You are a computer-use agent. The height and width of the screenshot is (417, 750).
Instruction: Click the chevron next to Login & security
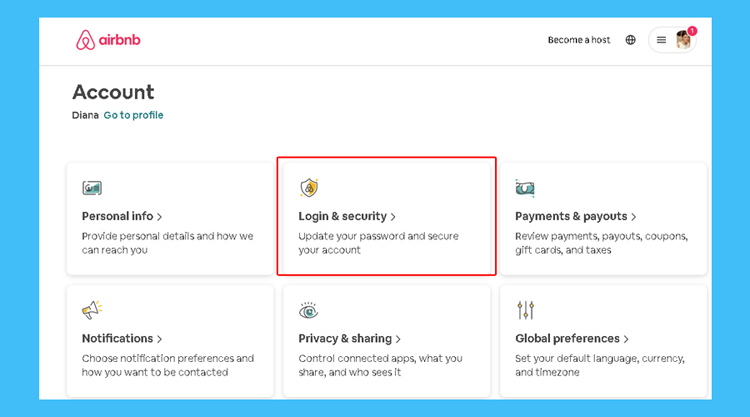[393, 217]
